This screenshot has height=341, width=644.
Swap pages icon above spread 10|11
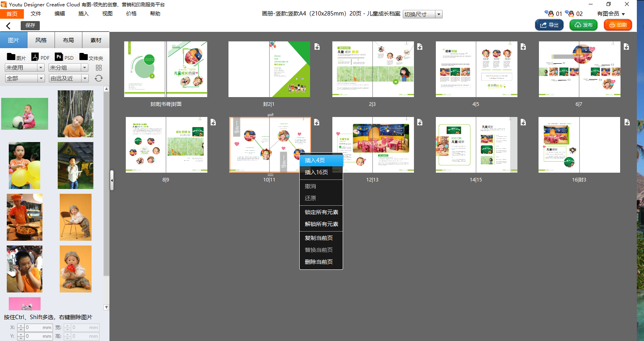(270, 115)
